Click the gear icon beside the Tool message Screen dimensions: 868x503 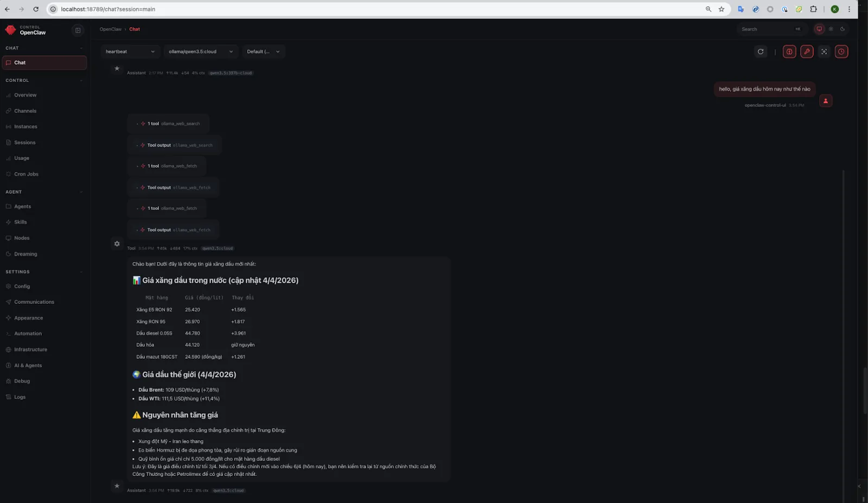tap(117, 244)
